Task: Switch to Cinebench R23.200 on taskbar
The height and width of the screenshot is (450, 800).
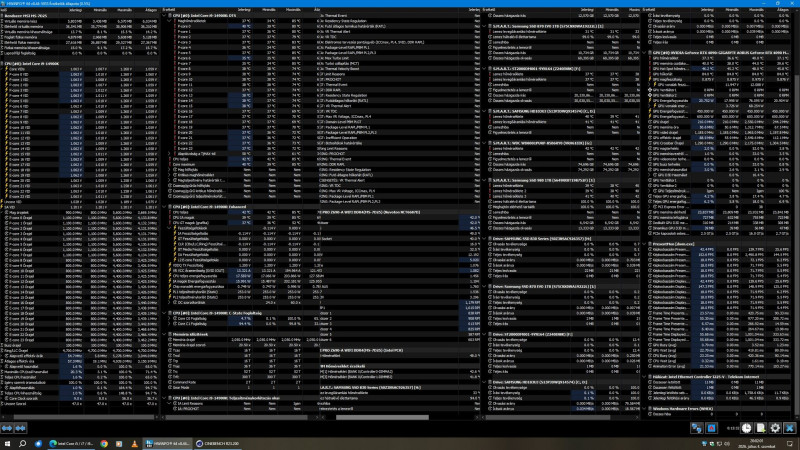Action: 218,444
